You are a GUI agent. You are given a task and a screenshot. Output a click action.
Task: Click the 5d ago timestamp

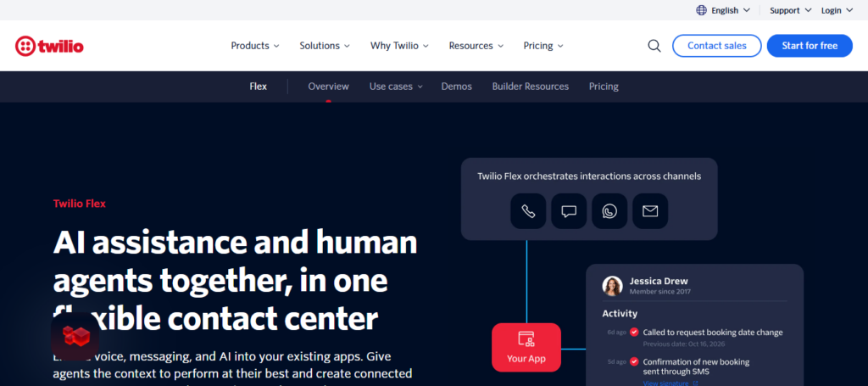coord(617,361)
